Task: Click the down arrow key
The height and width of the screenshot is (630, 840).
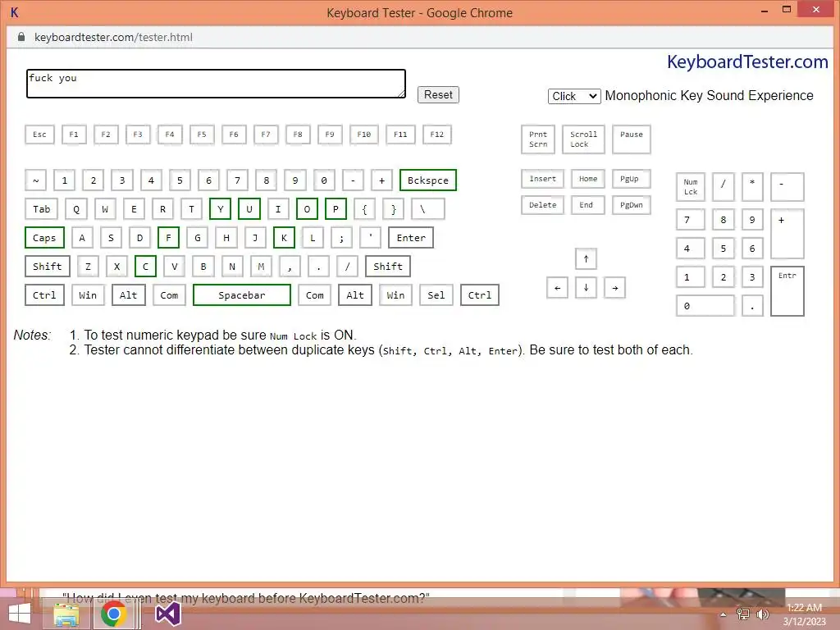Action: (x=586, y=288)
